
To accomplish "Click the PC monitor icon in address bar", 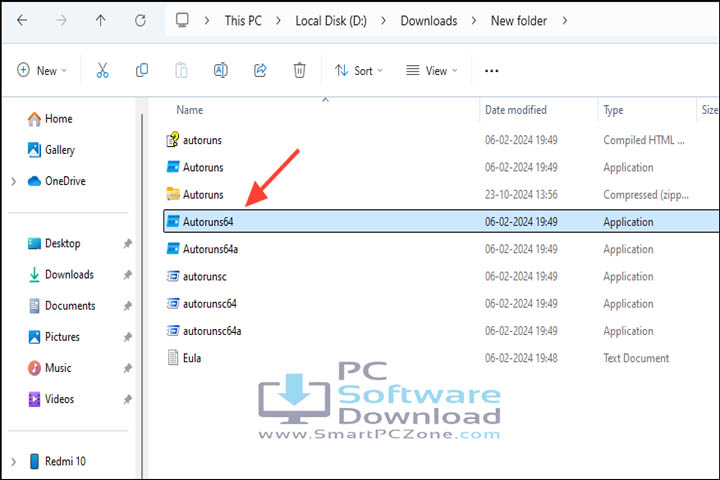I will click(x=182, y=20).
